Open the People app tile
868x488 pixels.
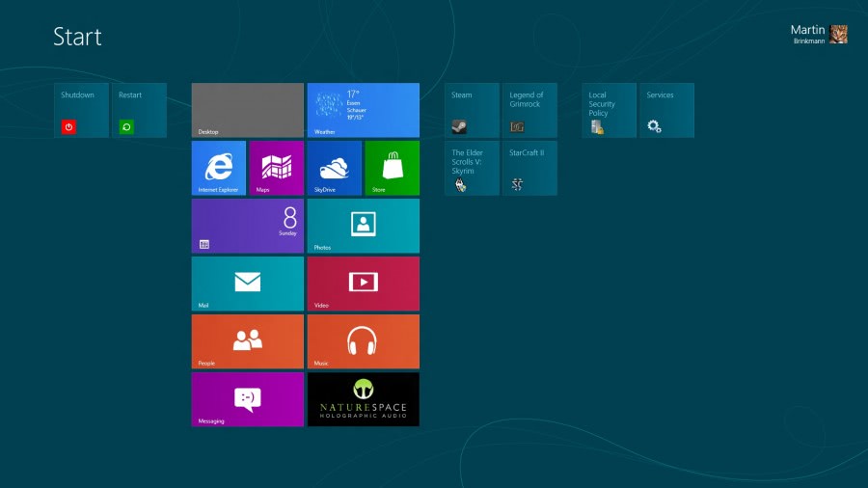(x=248, y=341)
